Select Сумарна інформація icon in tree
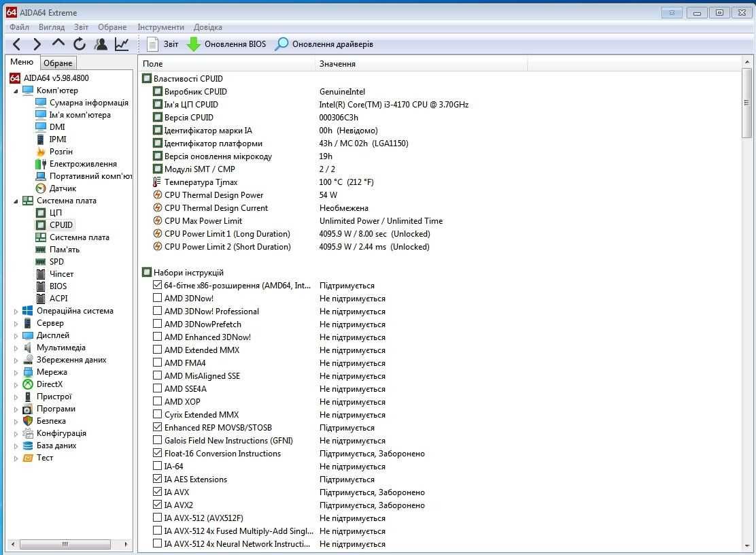The image size is (756, 555). 41,103
